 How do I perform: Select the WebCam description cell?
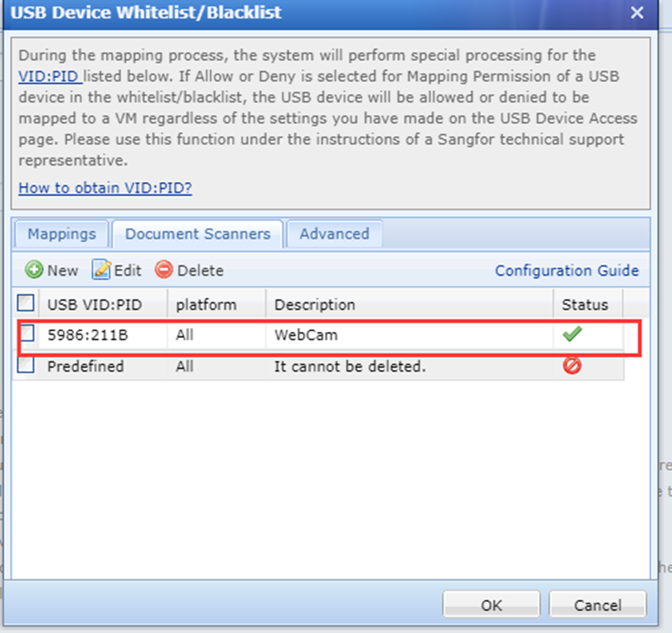tap(307, 335)
